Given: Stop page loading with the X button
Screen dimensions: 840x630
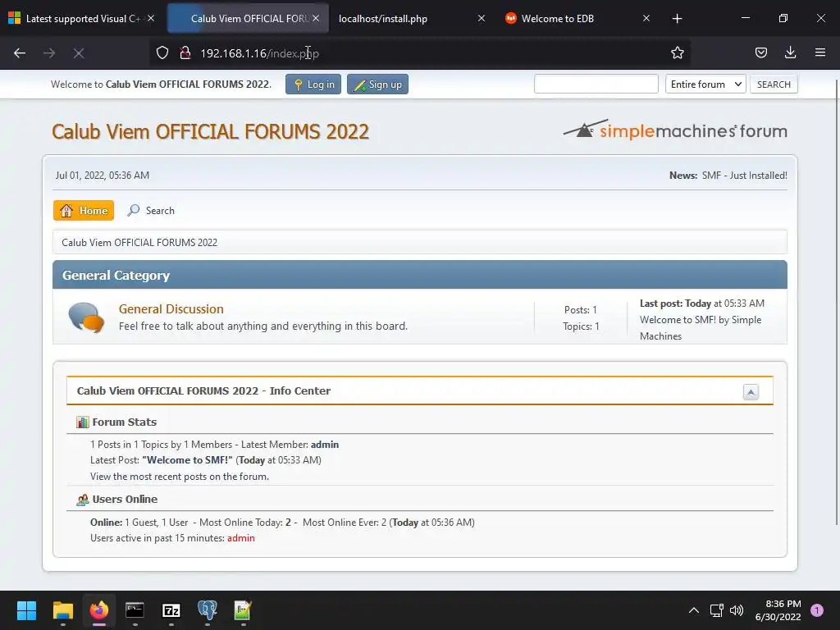Looking at the screenshot, I should [x=79, y=53].
